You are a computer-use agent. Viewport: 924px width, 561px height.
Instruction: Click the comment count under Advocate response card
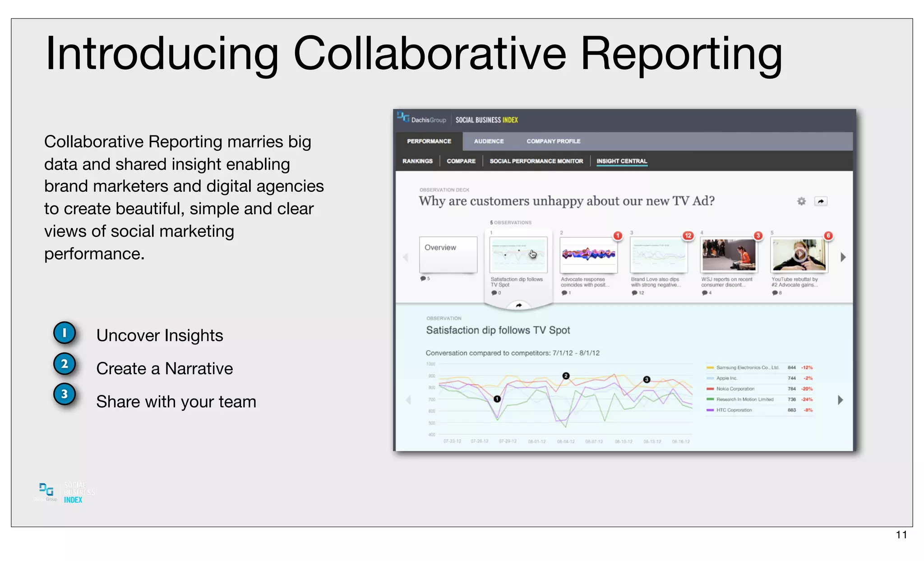click(x=566, y=293)
